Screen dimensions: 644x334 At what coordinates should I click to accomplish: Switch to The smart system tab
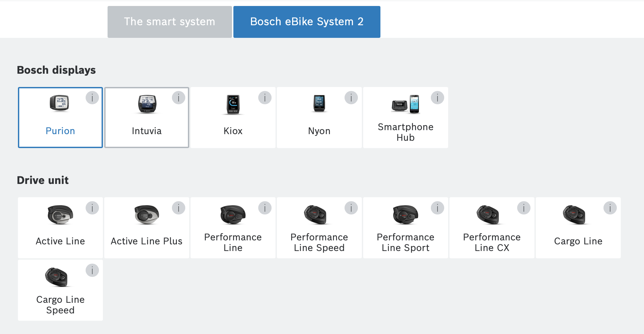(x=170, y=22)
